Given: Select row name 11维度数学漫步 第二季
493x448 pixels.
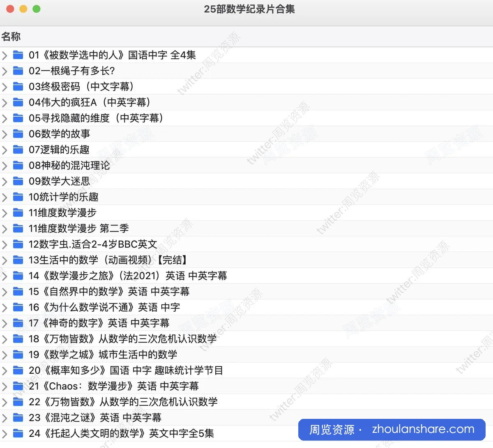Looking at the screenshot, I should coord(79,228).
